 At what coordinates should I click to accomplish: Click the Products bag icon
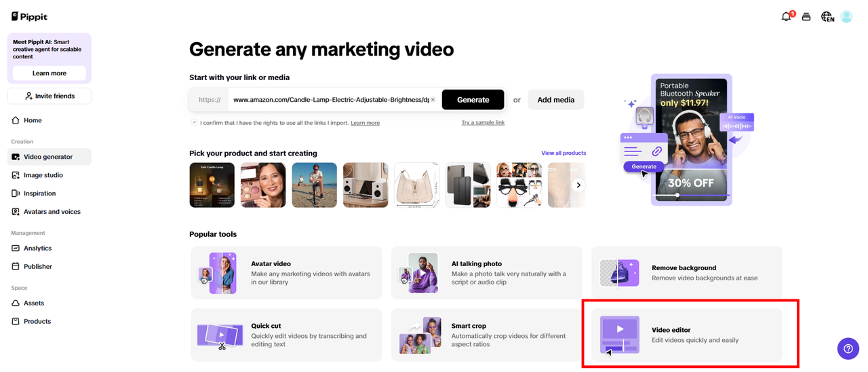pyautogui.click(x=16, y=322)
